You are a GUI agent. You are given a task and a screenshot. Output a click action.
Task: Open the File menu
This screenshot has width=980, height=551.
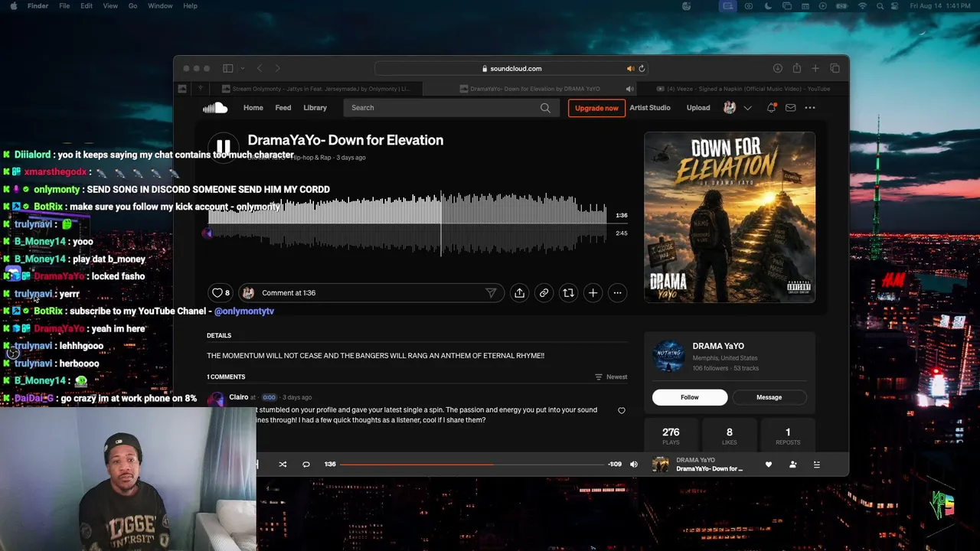[64, 6]
